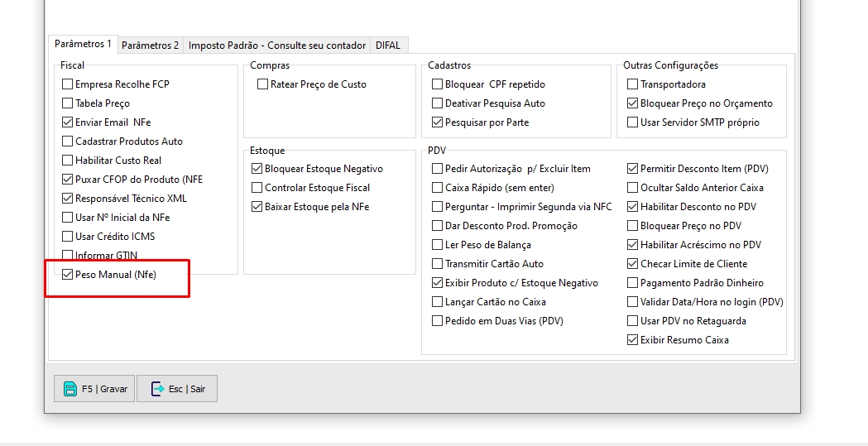The height and width of the screenshot is (446, 868).
Task: Switch to the Parâmetros 2 tab
Action: coord(151,46)
